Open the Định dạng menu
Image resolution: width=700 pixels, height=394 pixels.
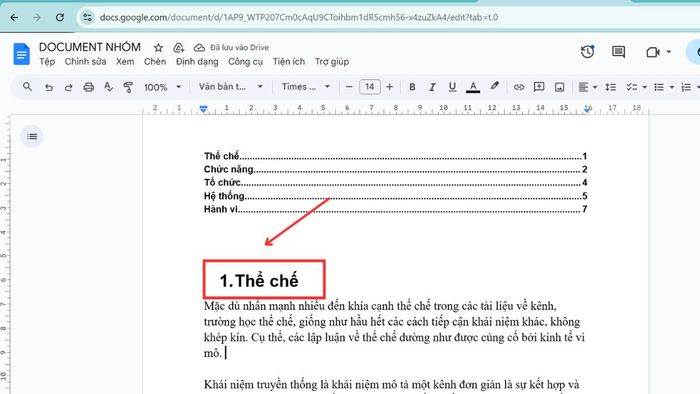[197, 62]
